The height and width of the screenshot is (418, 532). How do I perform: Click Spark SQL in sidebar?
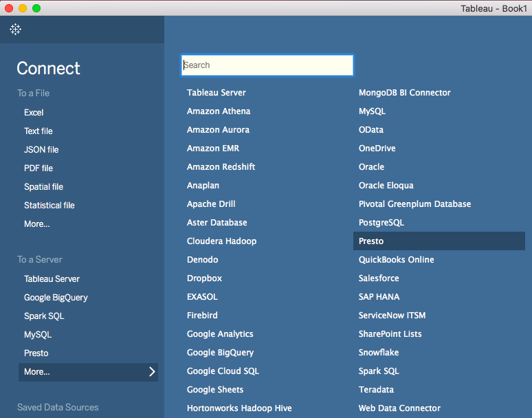44,316
